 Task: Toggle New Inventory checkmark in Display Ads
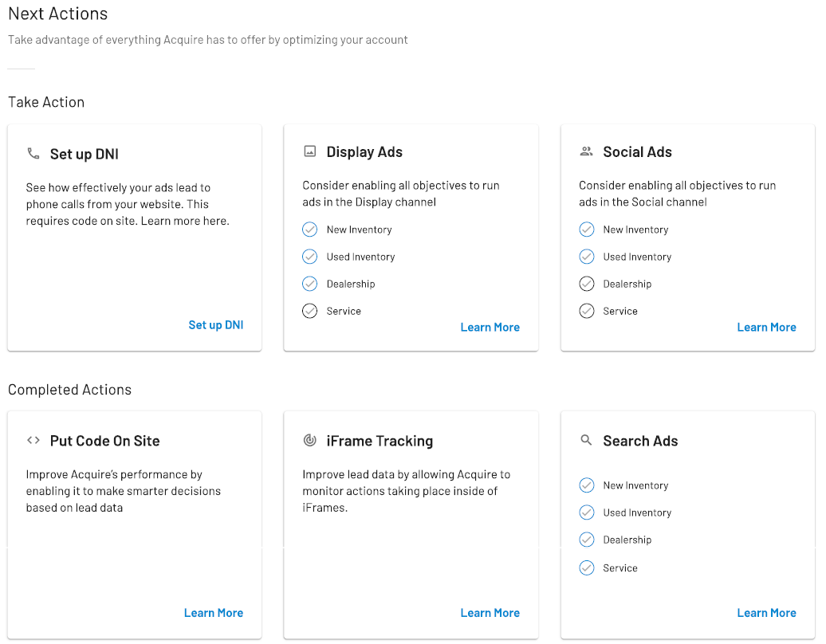coord(310,230)
